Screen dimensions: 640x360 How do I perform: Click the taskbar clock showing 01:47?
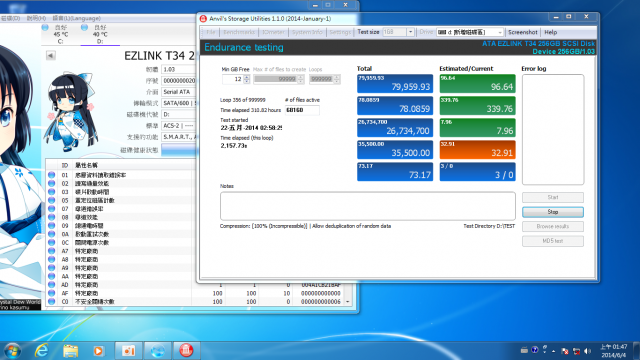[x=613, y=351]
